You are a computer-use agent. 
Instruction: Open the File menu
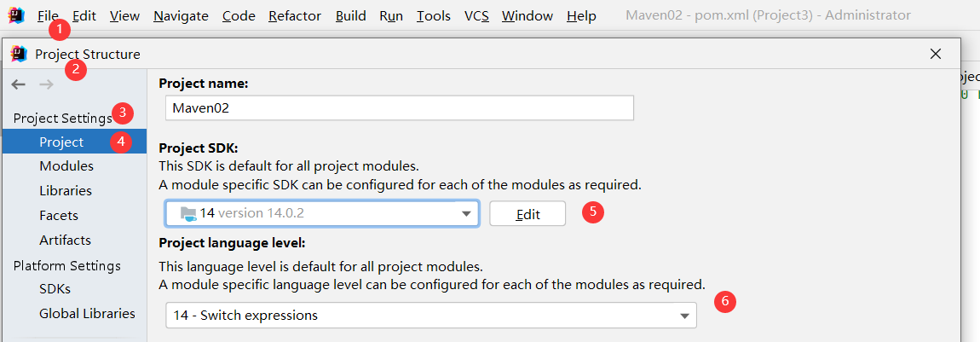coord(49,15)
